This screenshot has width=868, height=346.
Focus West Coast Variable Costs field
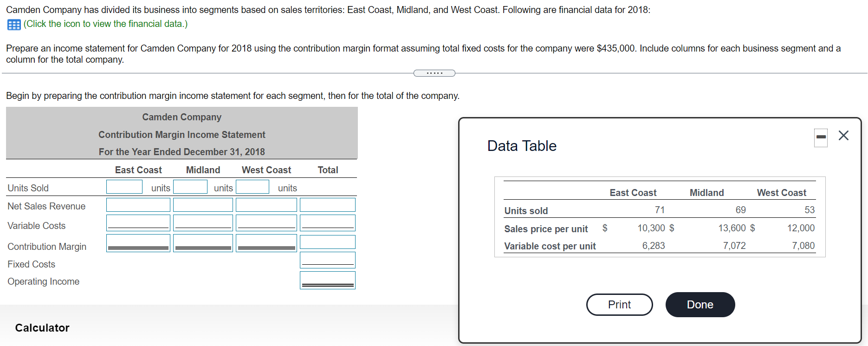[266, 223]
